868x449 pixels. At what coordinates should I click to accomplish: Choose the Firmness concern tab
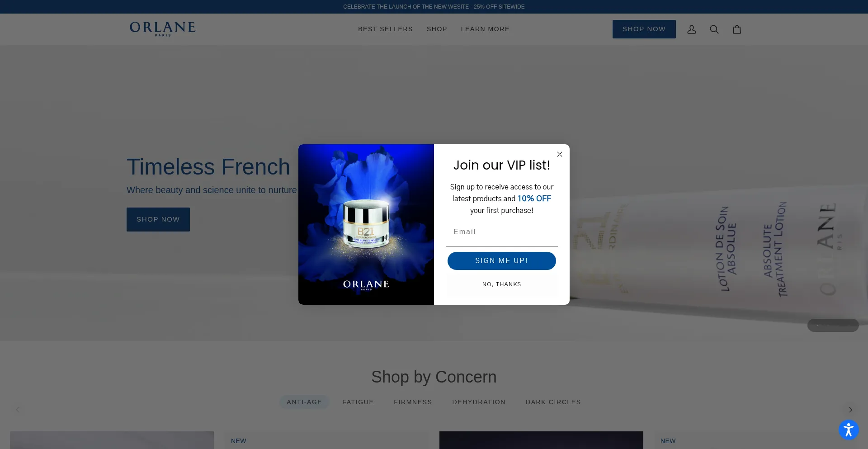[413, 402]
